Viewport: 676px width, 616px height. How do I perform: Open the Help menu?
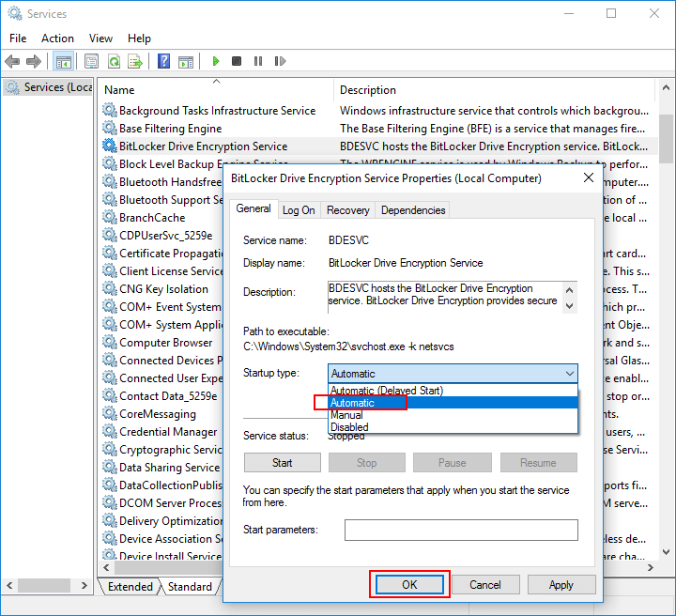pos(139,38)
